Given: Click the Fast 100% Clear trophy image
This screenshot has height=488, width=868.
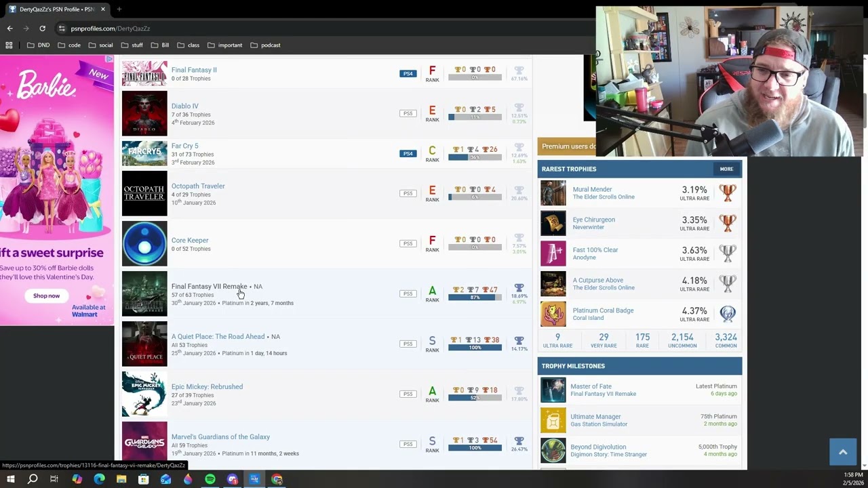Looking at the screenshot, I should 553,253.
